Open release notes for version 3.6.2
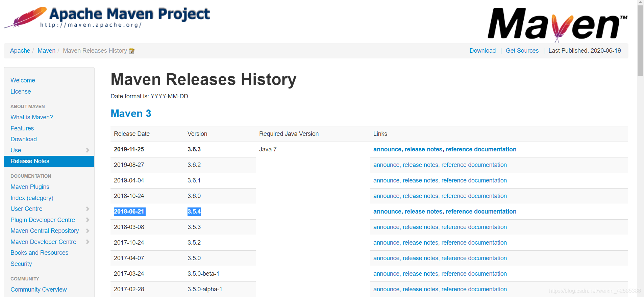The image size is (644, 297). [420, 165]
